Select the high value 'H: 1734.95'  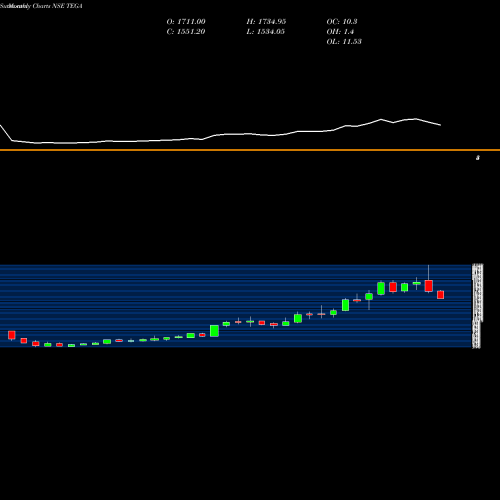[266, 22]
